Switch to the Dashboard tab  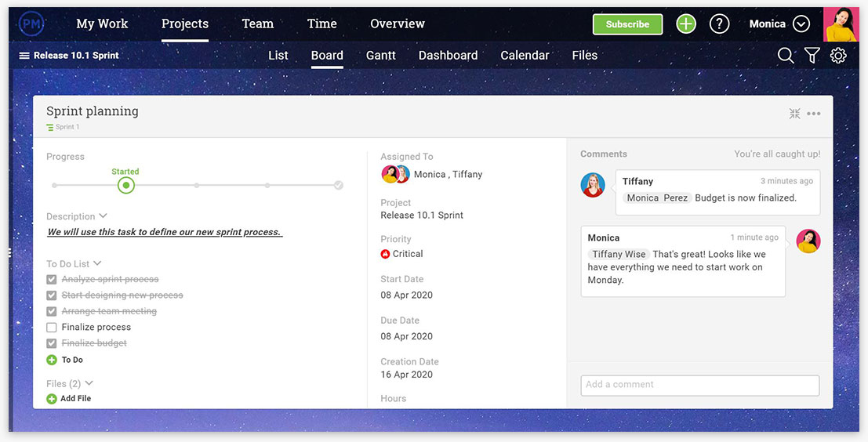click(448, 56)
